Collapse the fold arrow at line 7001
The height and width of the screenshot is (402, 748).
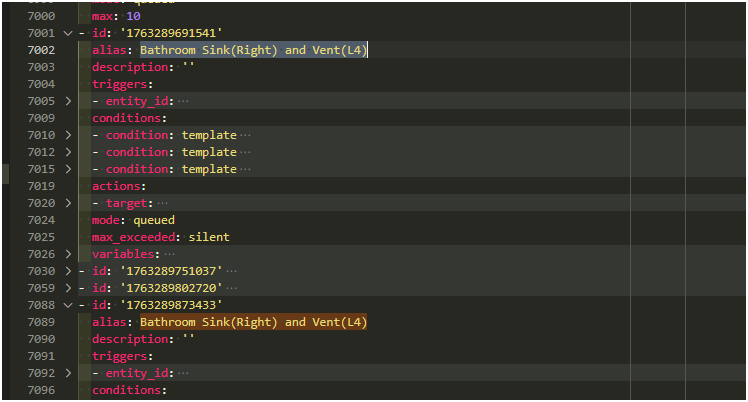(68, 33)
